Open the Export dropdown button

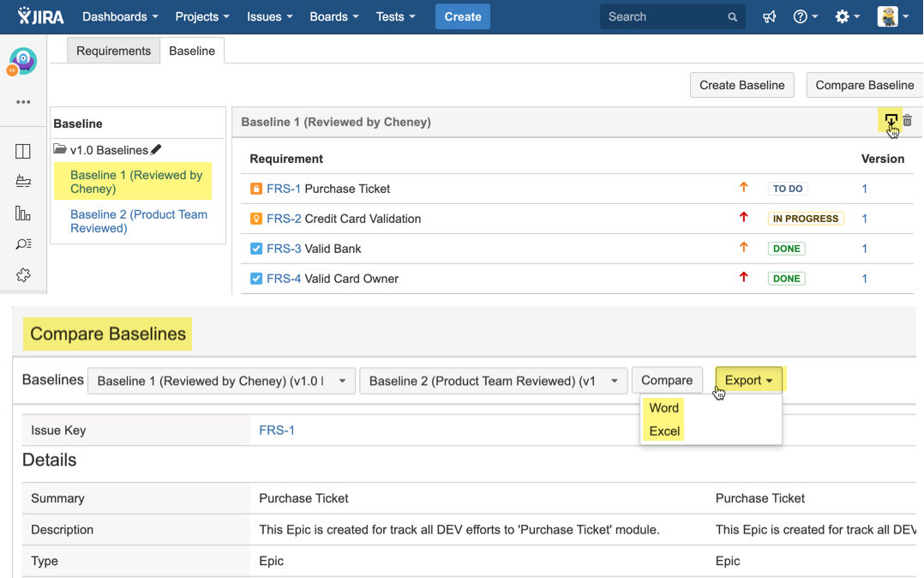tap(748, 381)
